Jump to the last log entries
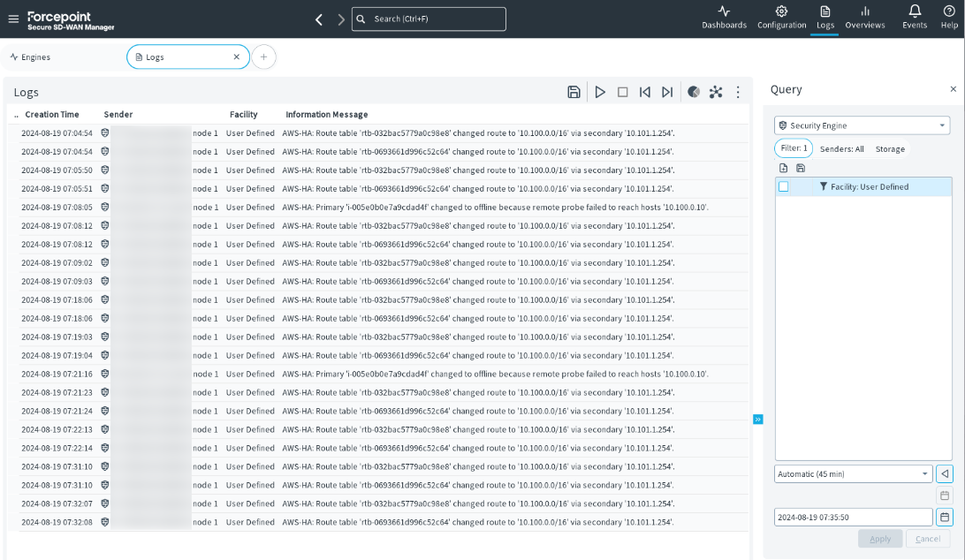The image size is (965, 560). [x=667, y=93]
